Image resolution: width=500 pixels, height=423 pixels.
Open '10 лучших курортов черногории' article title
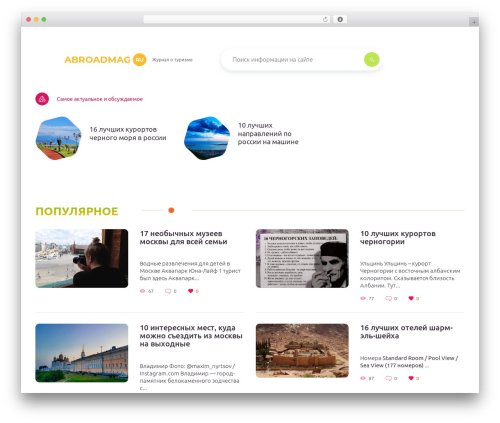398,238
